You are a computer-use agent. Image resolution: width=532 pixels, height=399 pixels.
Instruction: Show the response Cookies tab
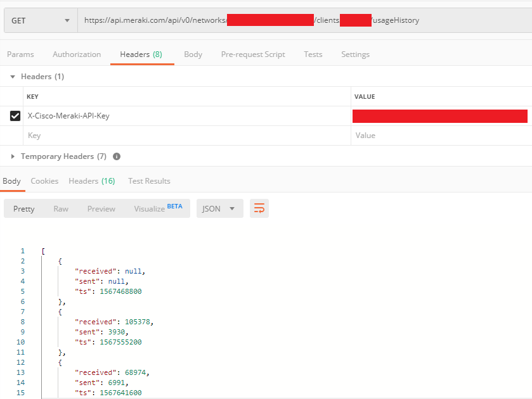[x=44, y=181]
